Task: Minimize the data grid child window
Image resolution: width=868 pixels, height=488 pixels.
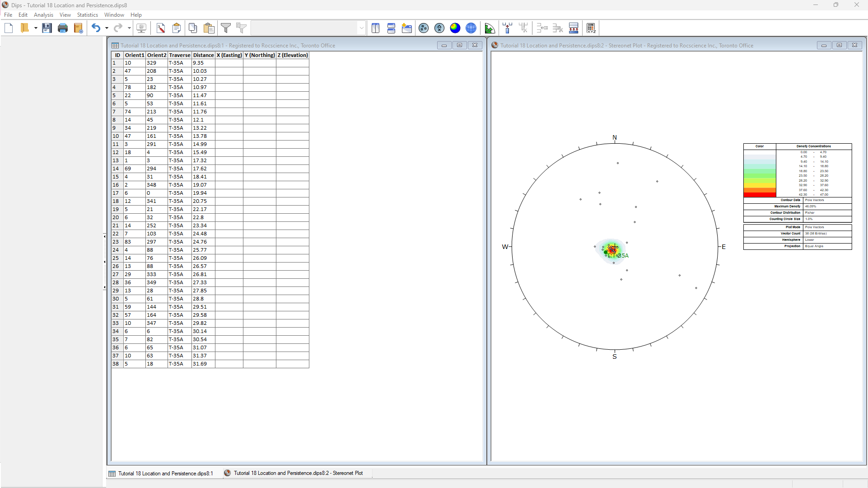Action: (444, 45)
